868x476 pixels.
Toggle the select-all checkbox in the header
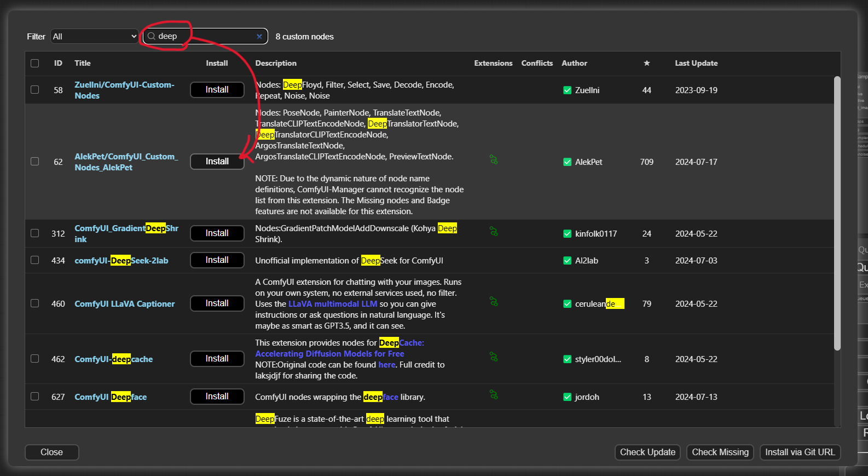pyautogui.click(x=35, y=64)
